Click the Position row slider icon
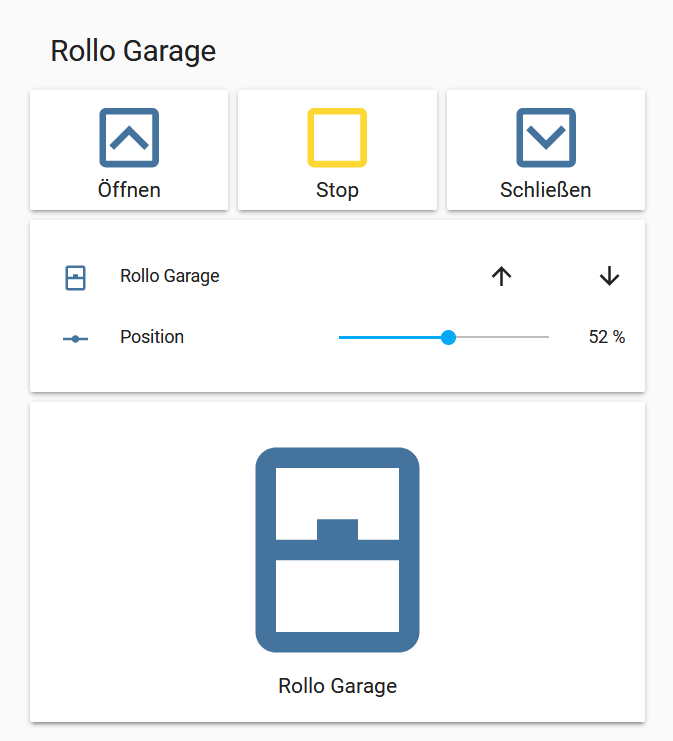This screenshot has width=673, height=741. (x=75, y=338)
